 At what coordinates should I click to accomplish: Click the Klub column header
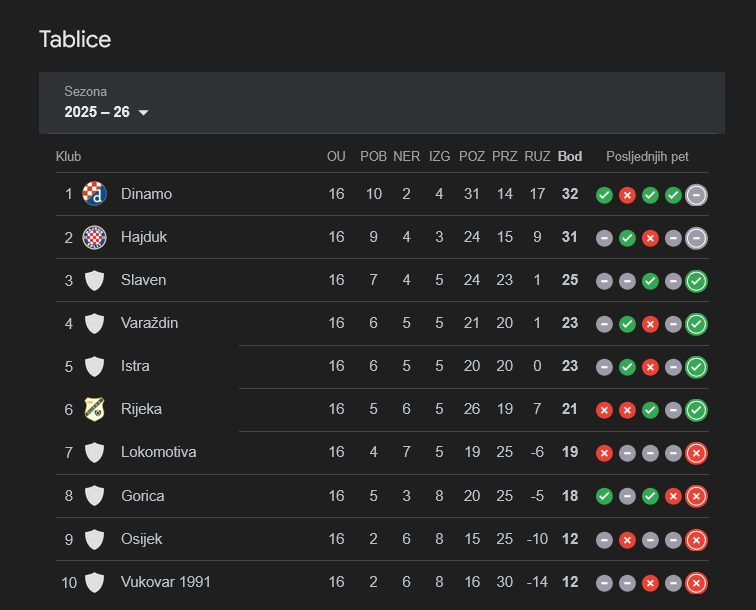coord(69,157)
